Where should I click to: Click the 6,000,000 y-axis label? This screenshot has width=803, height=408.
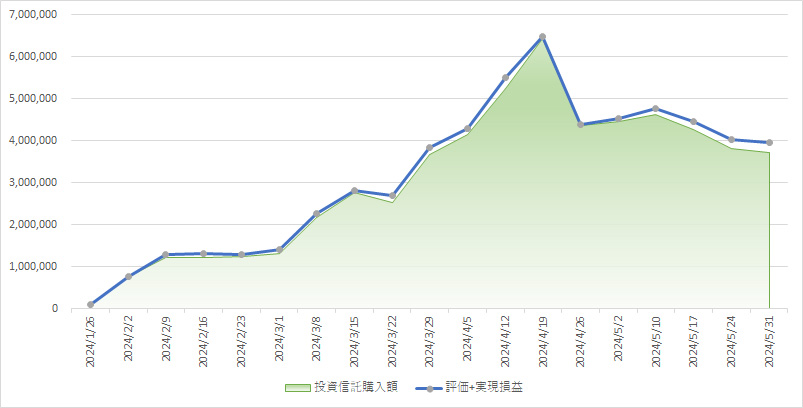[x=33, y=56]
